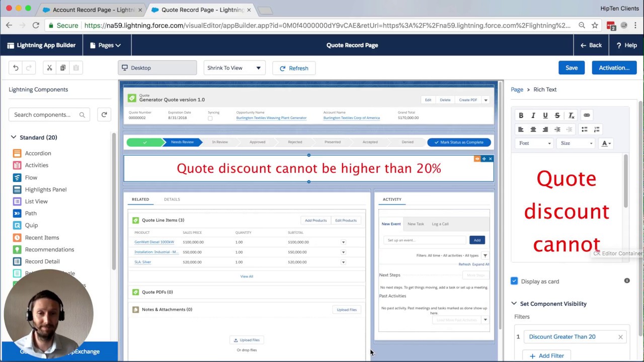
Task: Go Back from the App Builder
Action: click(591, 45)
